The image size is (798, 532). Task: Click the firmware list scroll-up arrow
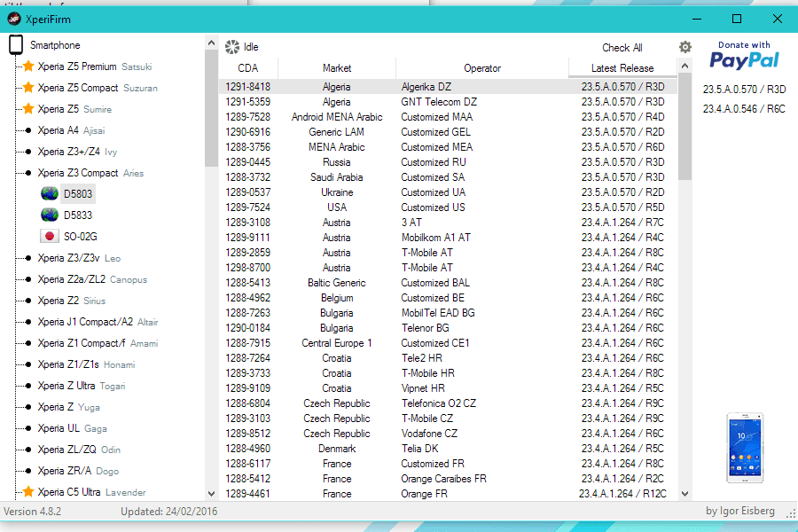click(x=685, y=66)
